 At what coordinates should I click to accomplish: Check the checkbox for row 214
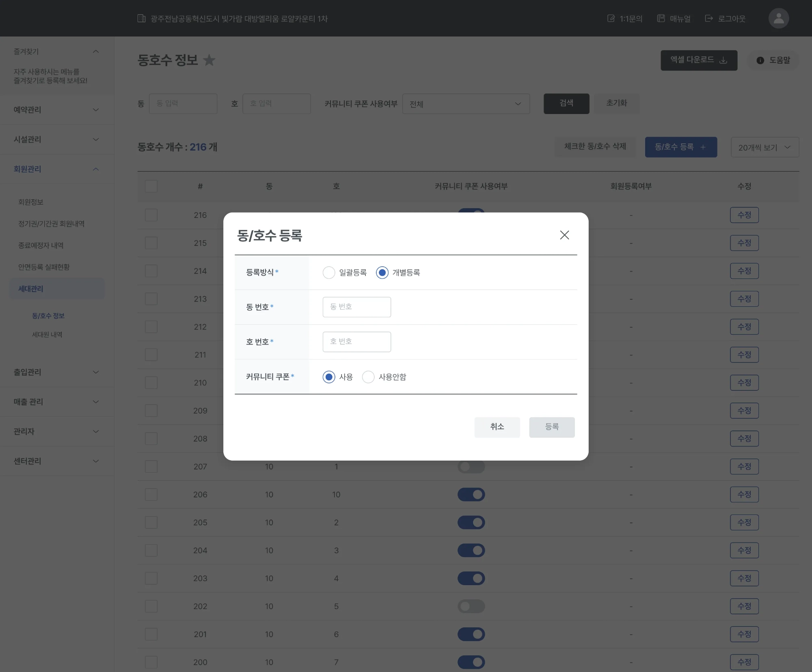(151, 271)
